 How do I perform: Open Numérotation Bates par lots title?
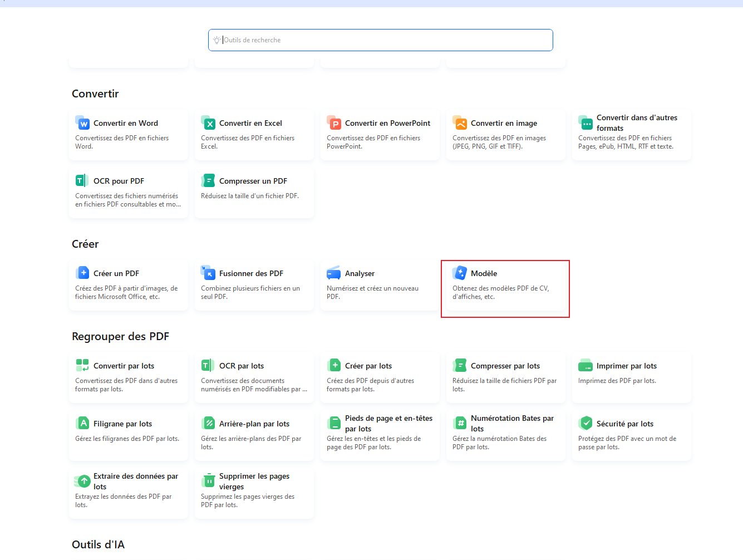tap(512, 423)
